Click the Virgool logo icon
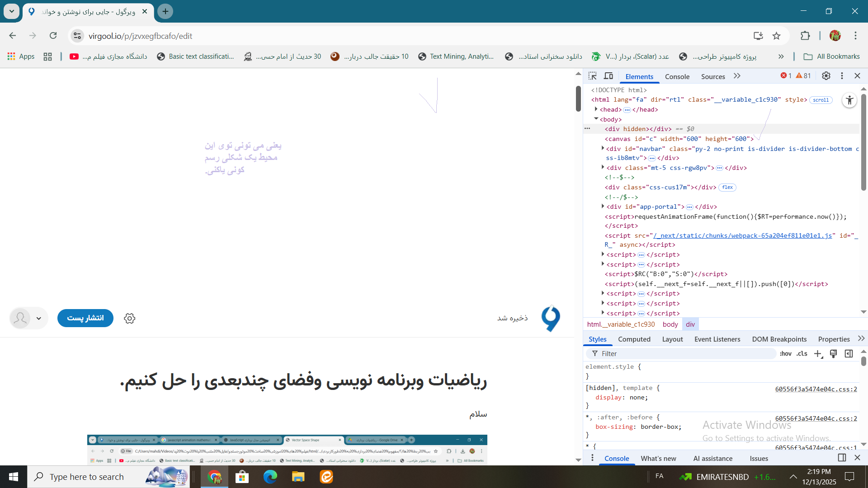 [x=551, y=319]
